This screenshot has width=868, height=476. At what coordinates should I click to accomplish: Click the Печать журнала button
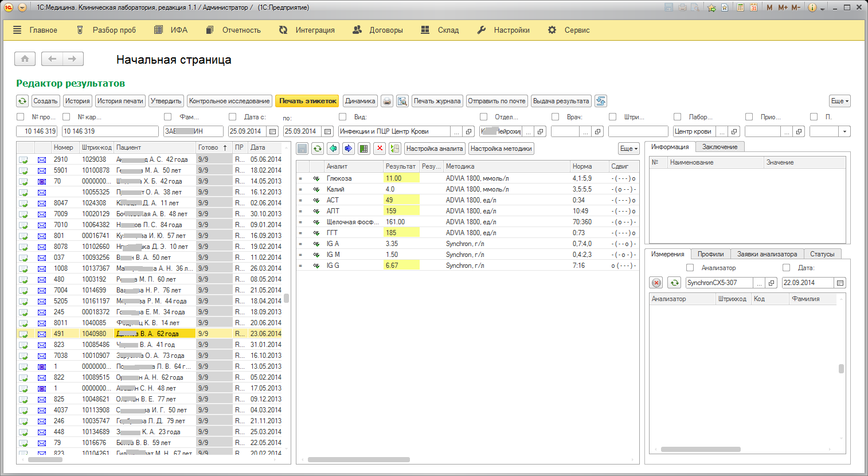click(x=437, y=101)
